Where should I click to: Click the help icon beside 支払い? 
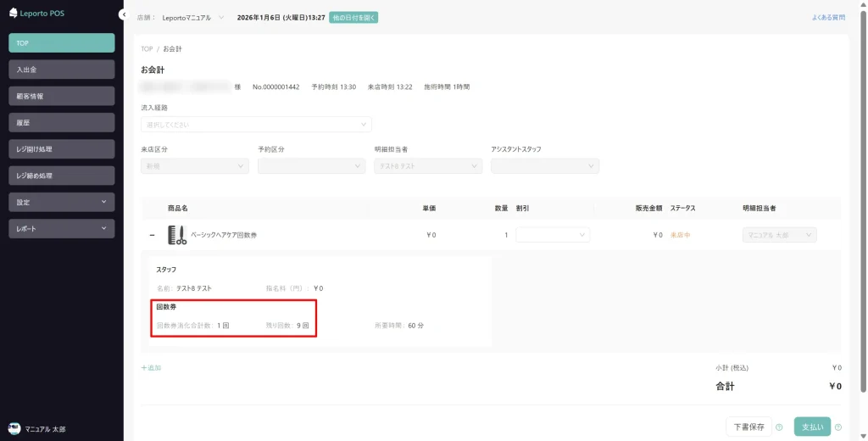click(x=838, y=427)
